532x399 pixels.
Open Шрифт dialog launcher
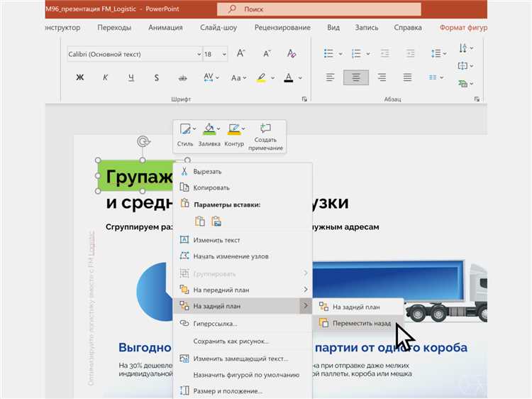(x=304, y=99)
